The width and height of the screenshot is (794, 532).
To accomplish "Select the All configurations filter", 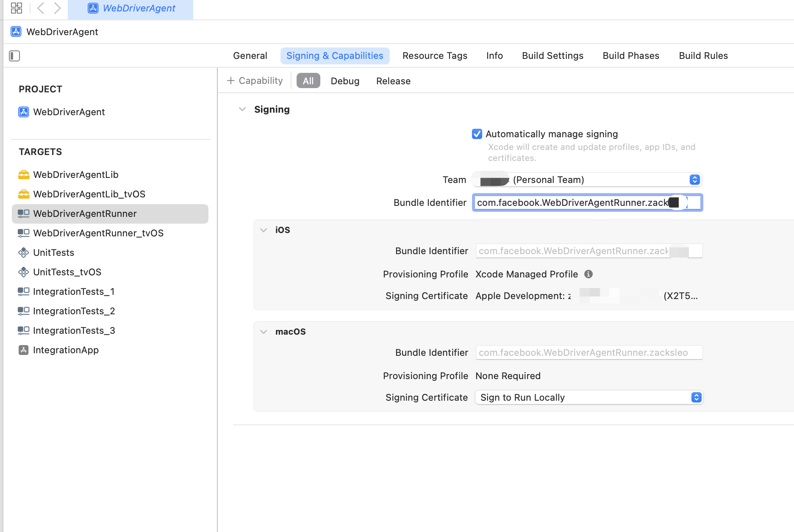I will click(x=308, y=80).
